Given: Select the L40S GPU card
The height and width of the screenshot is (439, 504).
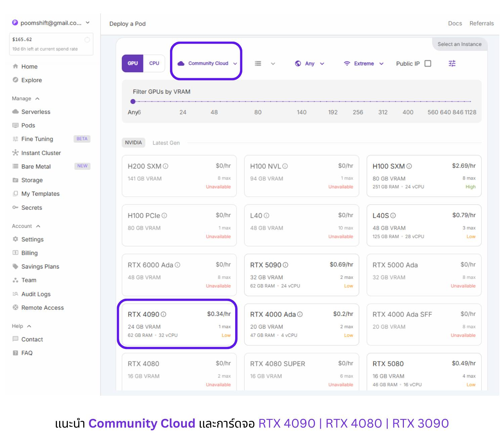Looking at the screenshot, I should [x=424, y=225].
